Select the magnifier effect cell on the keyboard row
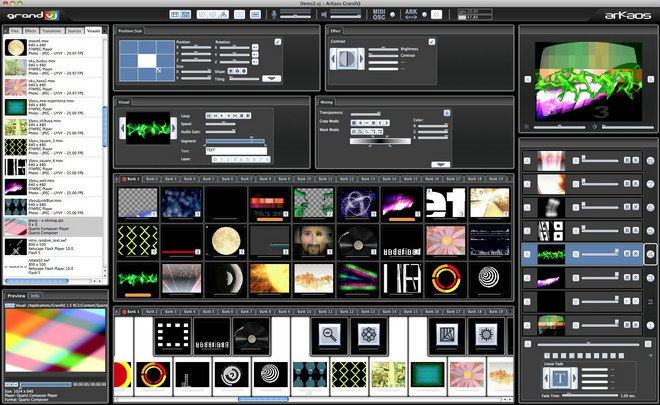The image size is (660, 405). coord(328,336)
